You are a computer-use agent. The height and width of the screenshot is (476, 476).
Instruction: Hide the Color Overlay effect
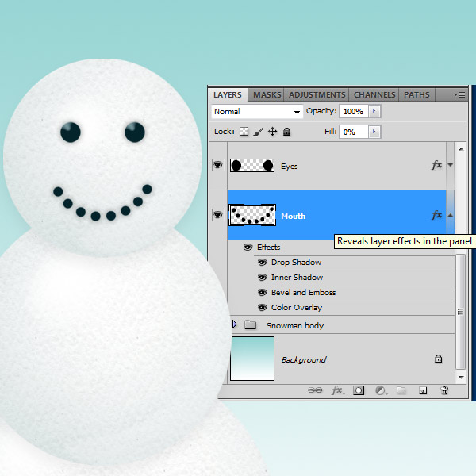tap(263, 308)
